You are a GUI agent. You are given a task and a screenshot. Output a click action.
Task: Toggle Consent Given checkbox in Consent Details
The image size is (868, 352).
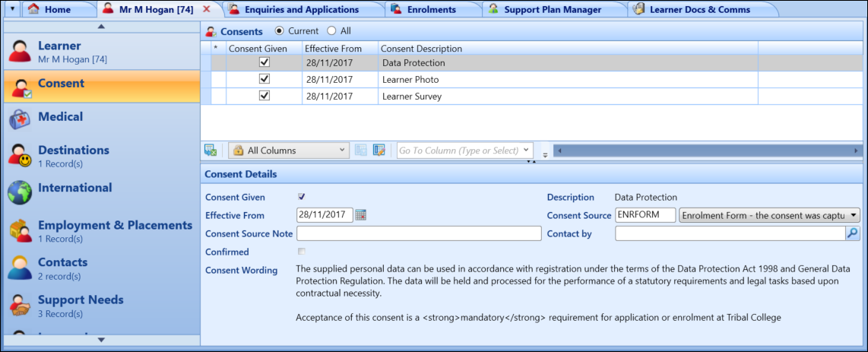(302, 197)
